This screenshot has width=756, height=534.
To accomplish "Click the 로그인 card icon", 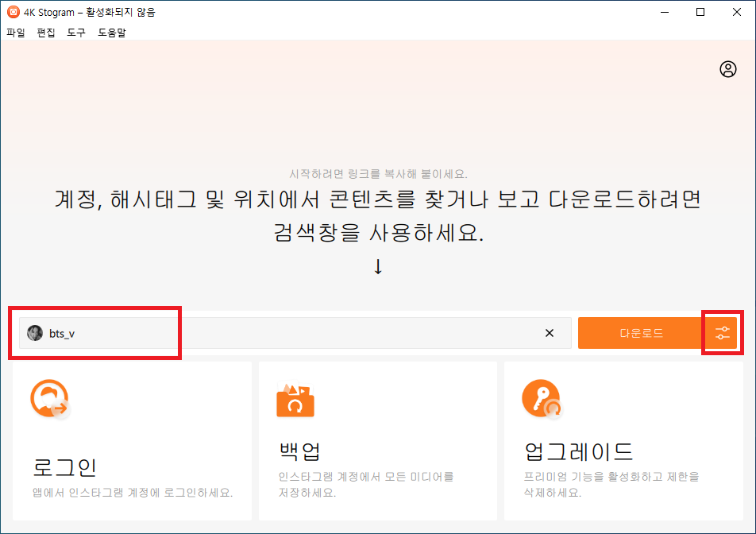I will point(50,399).
